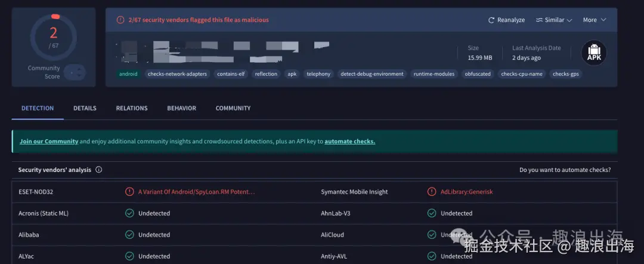
Task: Click the detection score ring gauge
Action: pos(53,37)
